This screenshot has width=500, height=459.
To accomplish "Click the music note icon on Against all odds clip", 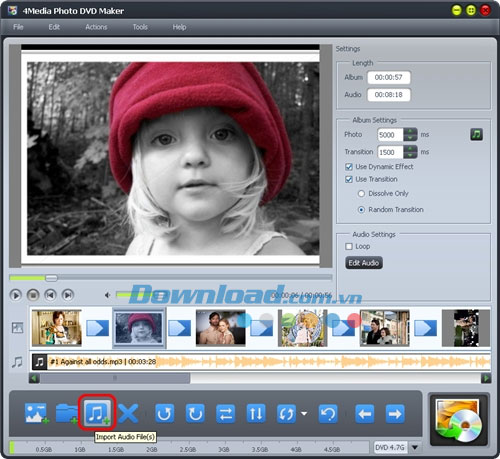I will (39, 362).
